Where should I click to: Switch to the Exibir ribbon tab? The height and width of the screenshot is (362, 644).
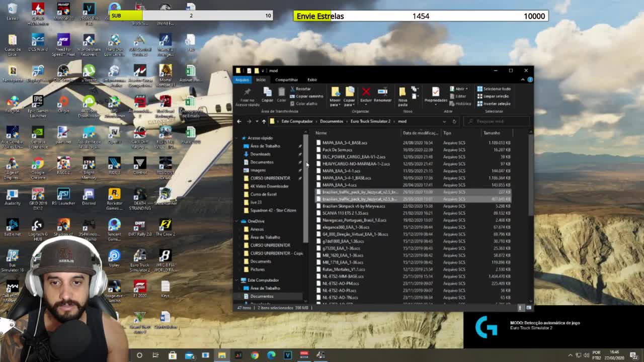[x=312, y=79]
